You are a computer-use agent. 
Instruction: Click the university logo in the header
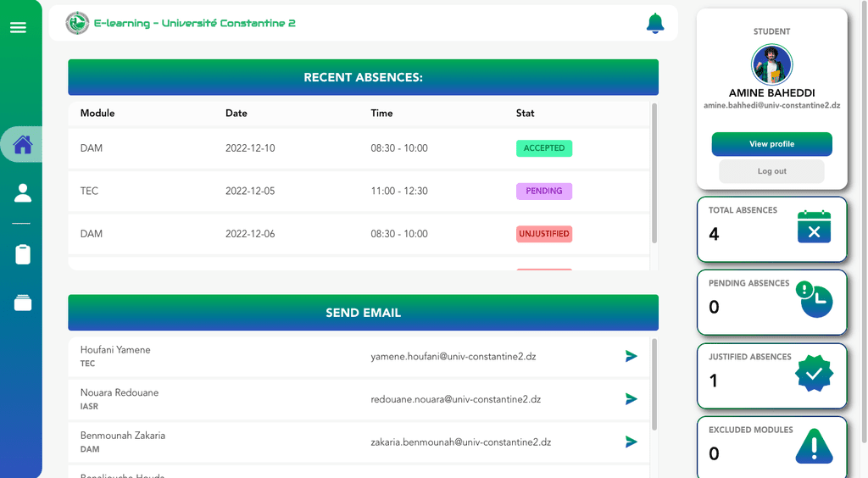[77, 23]
